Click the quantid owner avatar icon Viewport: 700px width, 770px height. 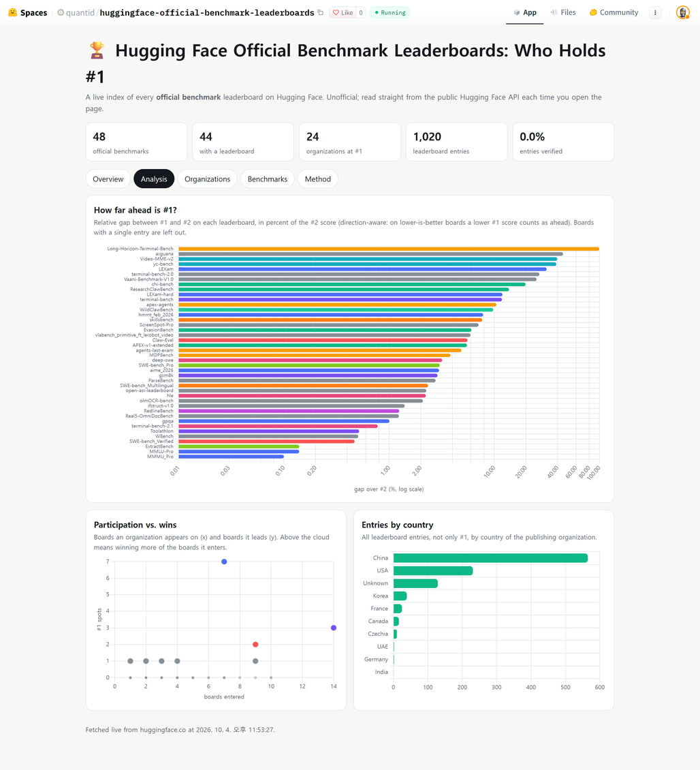click(x=61, y=12)
